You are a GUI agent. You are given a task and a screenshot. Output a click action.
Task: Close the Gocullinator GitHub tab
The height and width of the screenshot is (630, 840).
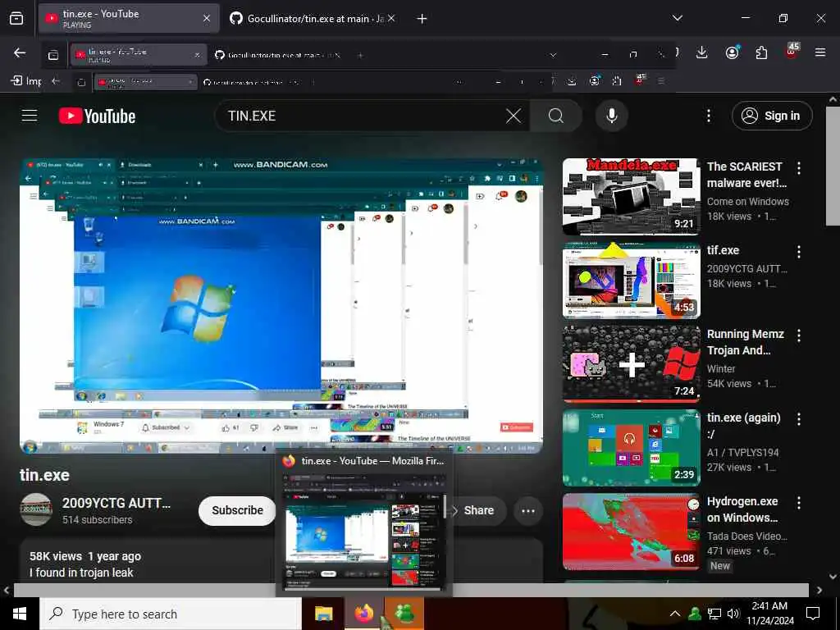391,18
